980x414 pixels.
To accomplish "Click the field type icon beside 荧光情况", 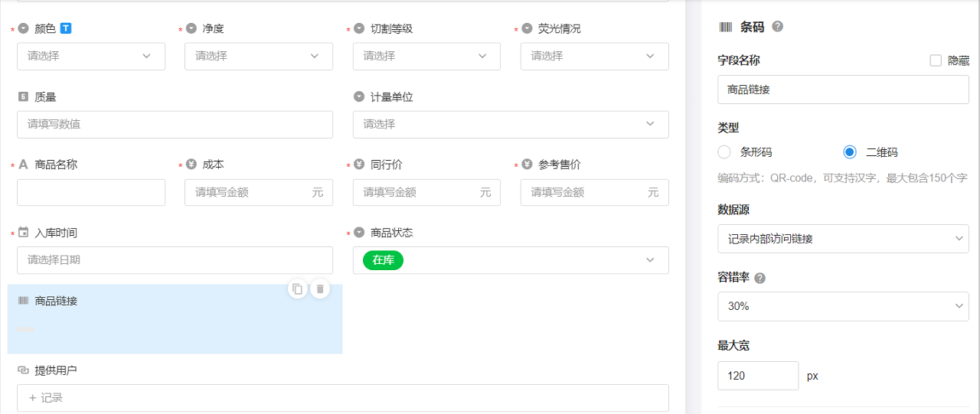I will coord(527,28).
